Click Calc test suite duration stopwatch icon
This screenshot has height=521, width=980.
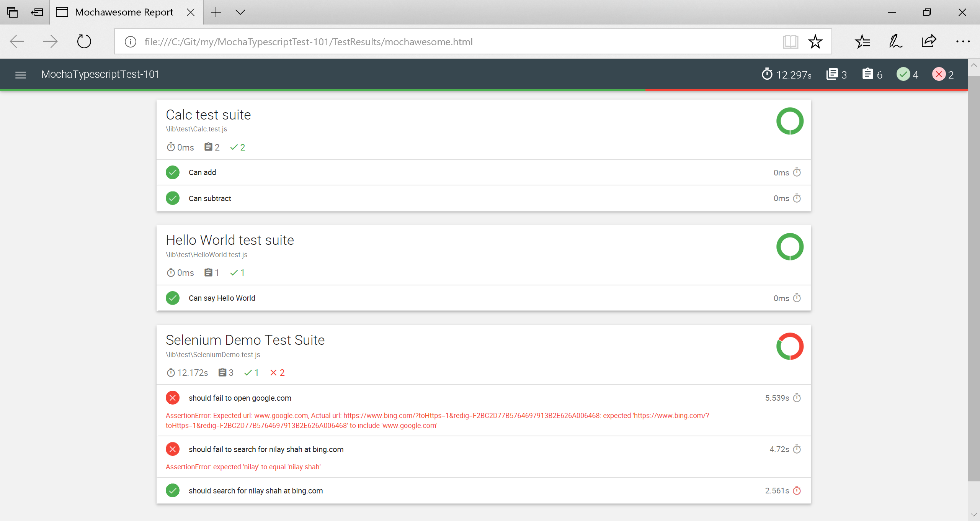[x=171, y=147]
